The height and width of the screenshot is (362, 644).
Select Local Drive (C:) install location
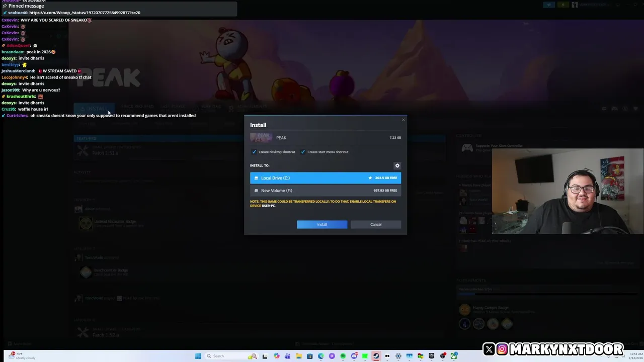pyautogui.click(x=326, y=178)
